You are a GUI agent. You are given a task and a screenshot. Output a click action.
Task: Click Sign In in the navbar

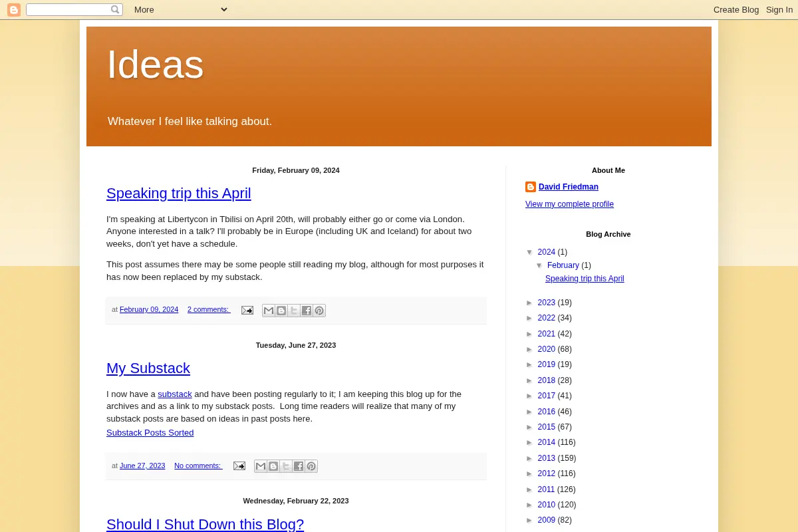[x=779, y=9]
